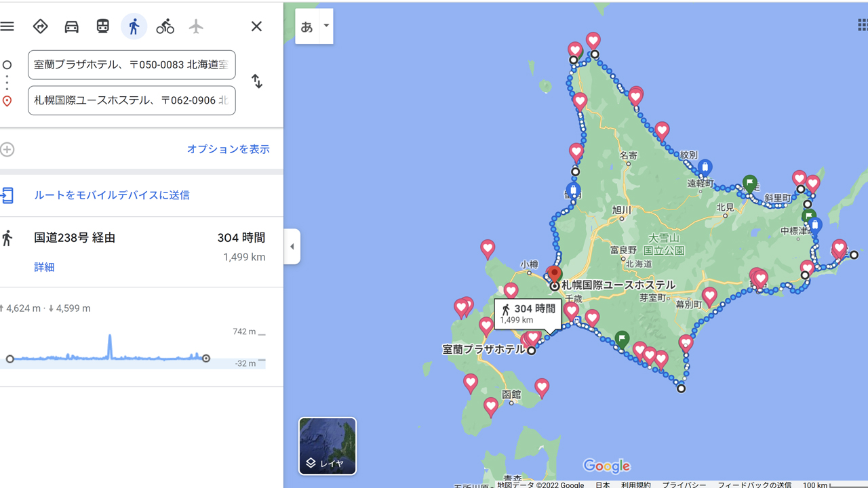Switch to driving directions
Viewport: 868px width, 488px height.
point(71,26)
